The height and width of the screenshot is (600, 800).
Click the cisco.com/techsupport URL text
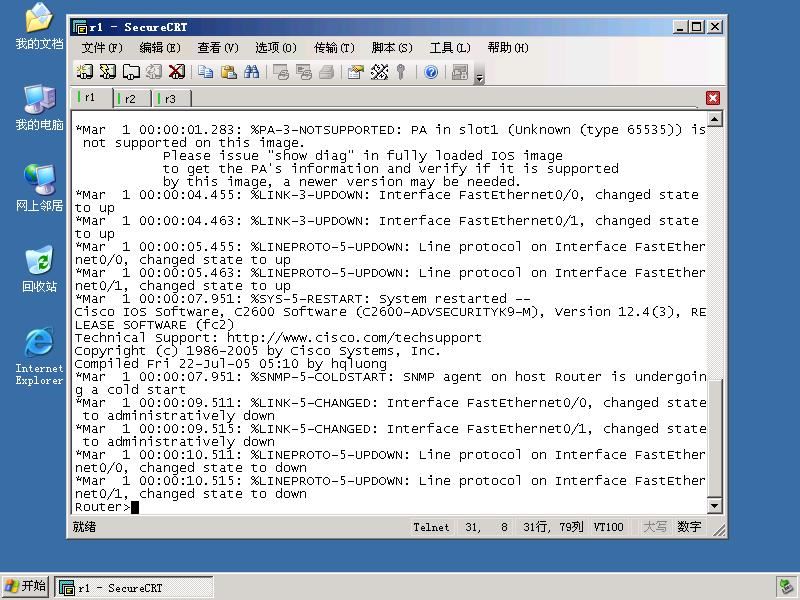tap(354, 338)
